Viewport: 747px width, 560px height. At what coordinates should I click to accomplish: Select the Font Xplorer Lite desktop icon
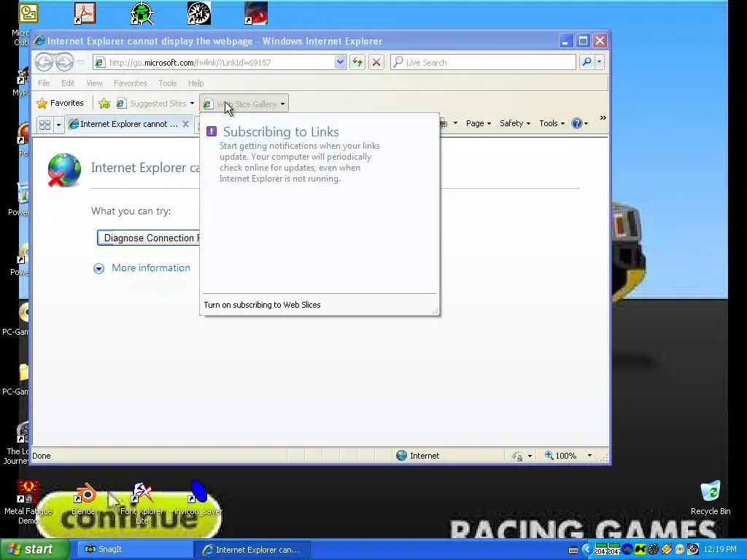(142, 503)
